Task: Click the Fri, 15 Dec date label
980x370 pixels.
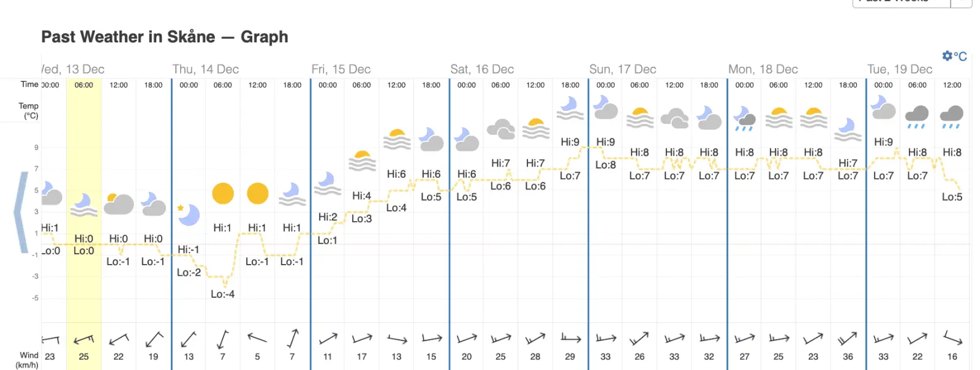Action: pyautogui.click(x=341, y=69)
